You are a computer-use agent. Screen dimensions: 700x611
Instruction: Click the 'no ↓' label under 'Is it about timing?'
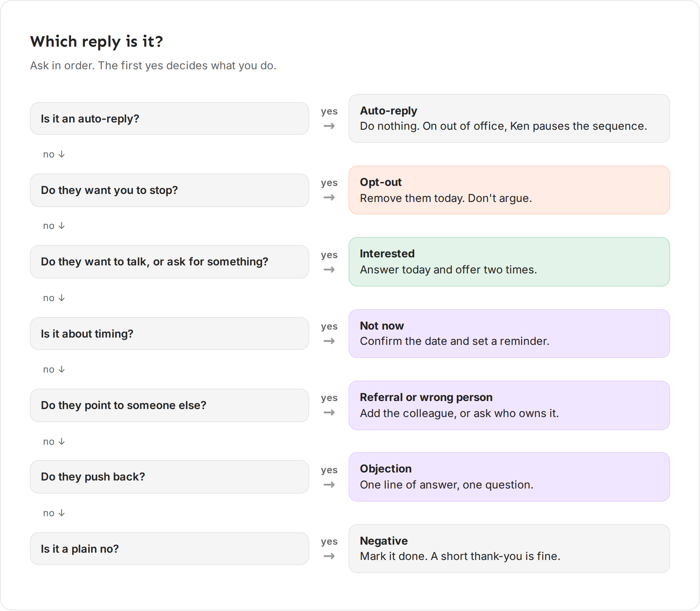(x=54, y=369)
